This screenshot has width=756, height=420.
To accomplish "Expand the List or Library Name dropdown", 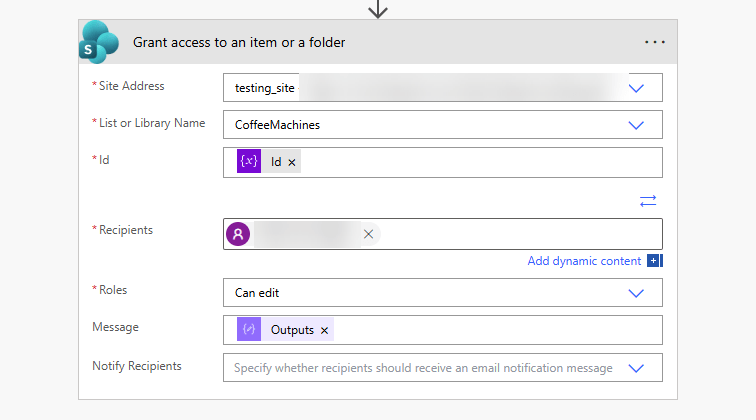I will click(x=636, y=125).
